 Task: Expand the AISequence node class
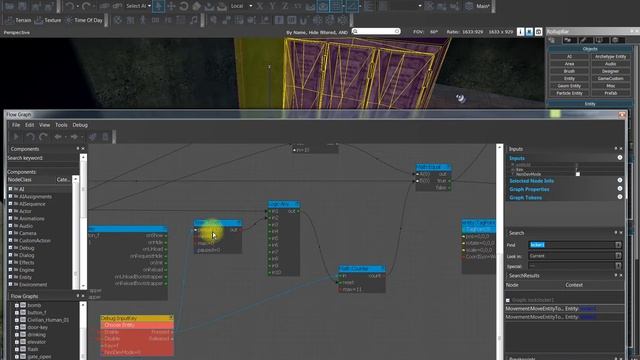(x=11, y=204)
